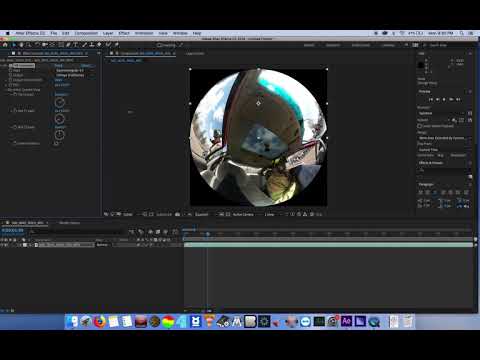Switch to the Standard workspace
480x360 pixels.
(333, 45)
